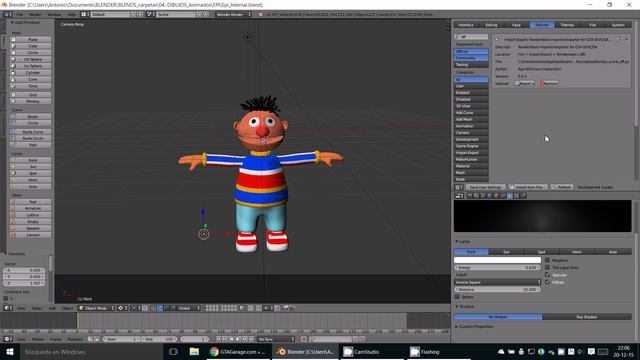This screenshot has height=360, width=640.
Task: Add the Monkey mesh primitive
Action: point(31,101)
